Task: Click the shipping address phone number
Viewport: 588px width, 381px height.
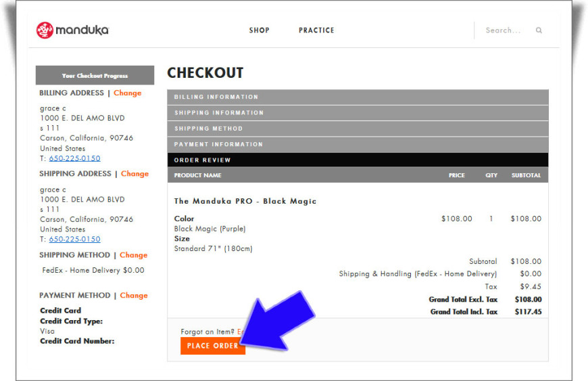Action: click(74, 239)
